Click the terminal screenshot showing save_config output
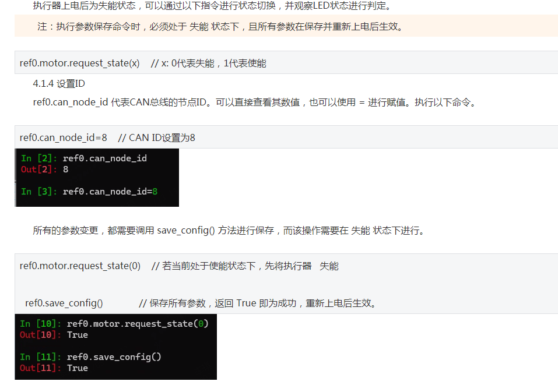Viewport: 558px width, 392px height. coord(115,347)
